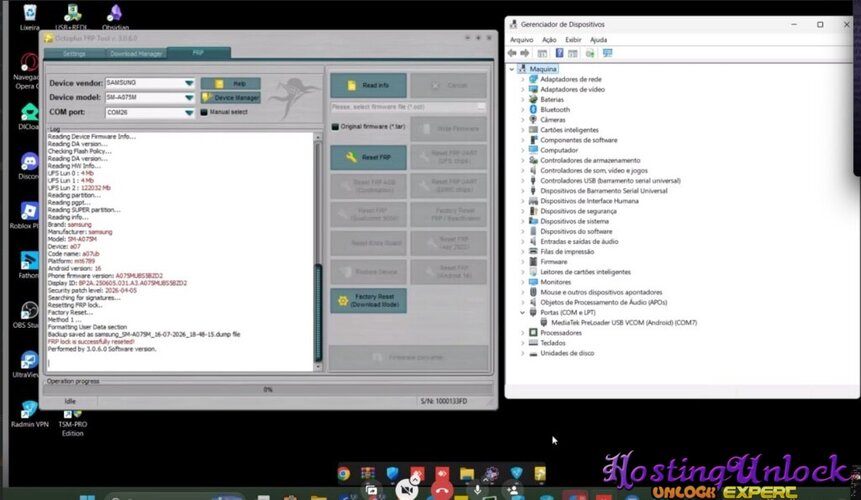Select the Baterias tree item

552,99
